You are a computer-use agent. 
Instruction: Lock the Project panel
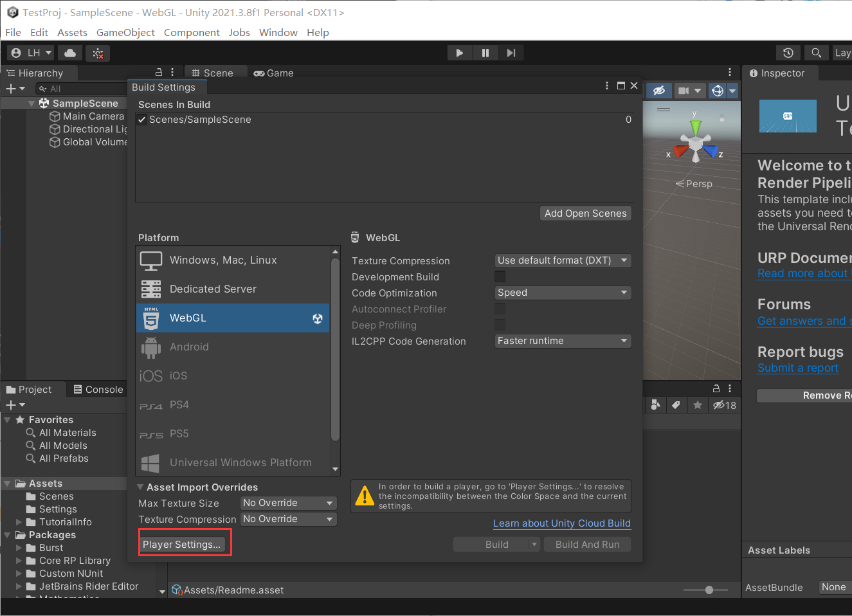point(716,388)
